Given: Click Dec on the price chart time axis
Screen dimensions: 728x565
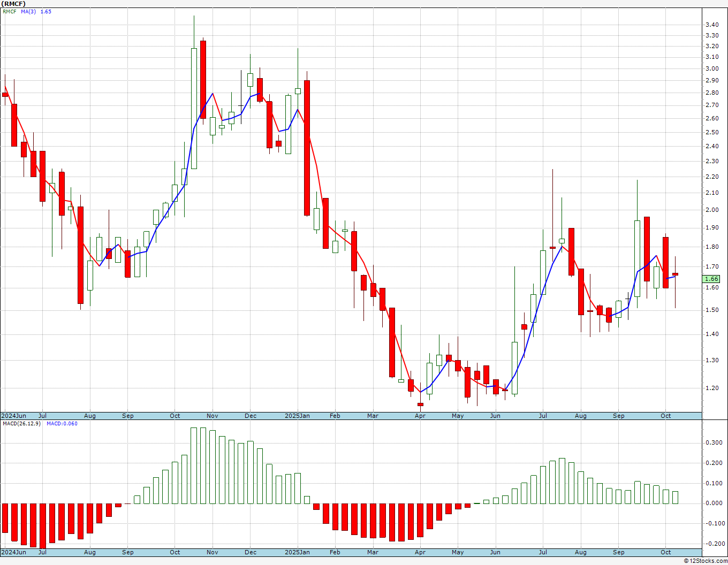Looking at the screenshot, I should tap(251, 416).
